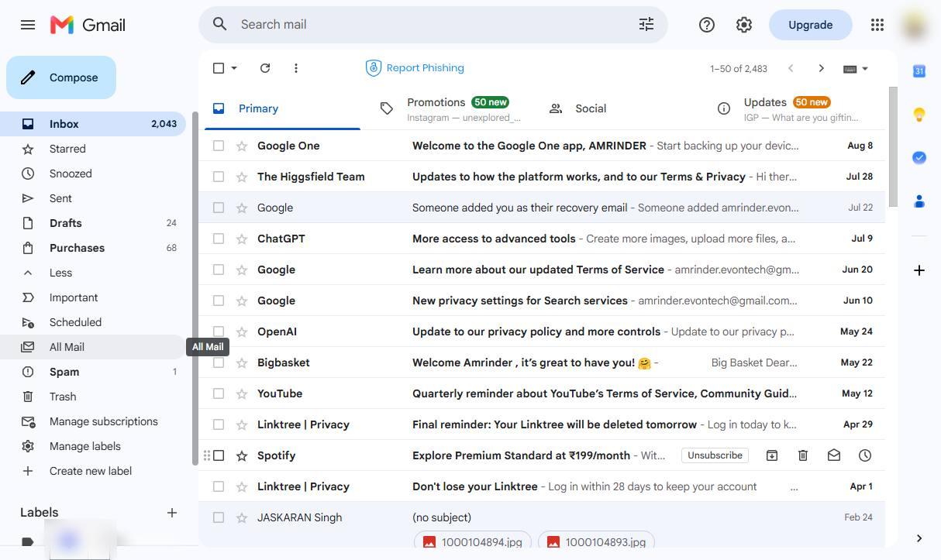Mark the Spotify email as read
The width and height of the screenshot is (941, 560).
(834, 455)
